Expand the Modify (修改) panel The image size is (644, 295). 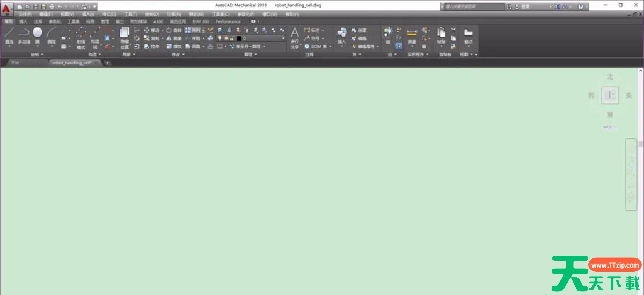click(x=178, y=55)
